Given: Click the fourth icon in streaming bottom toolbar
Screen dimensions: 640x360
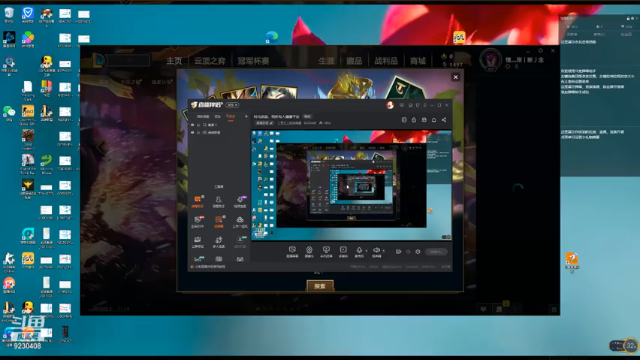Looking at the screenshot, I should coord(343,251).
